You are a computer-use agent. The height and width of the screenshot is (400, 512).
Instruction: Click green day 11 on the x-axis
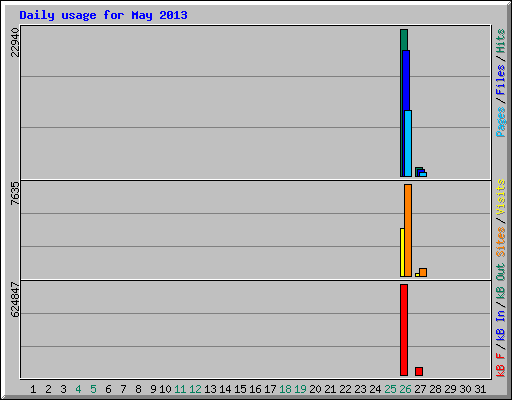coord(180,389)
